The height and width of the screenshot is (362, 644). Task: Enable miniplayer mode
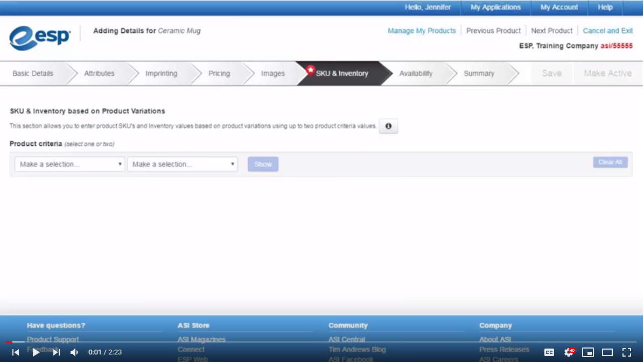tap(588, 352)
